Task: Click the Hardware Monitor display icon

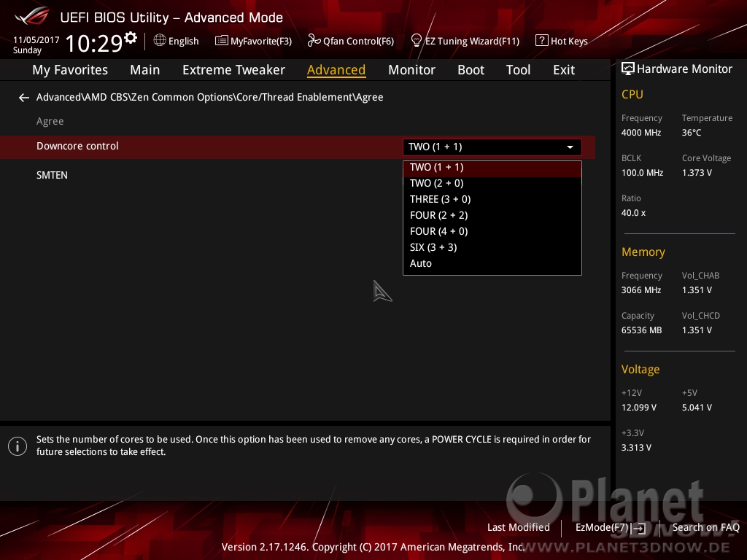Action: [x=628, y=69]
